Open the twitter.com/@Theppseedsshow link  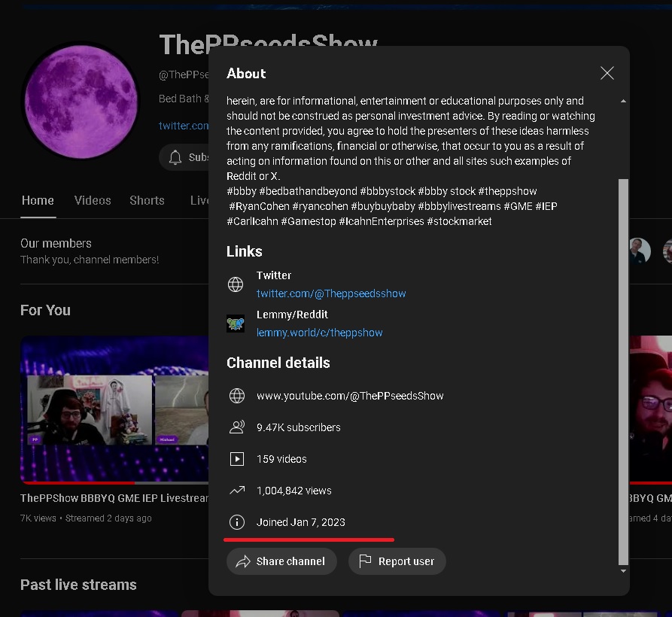coord(331,293)
